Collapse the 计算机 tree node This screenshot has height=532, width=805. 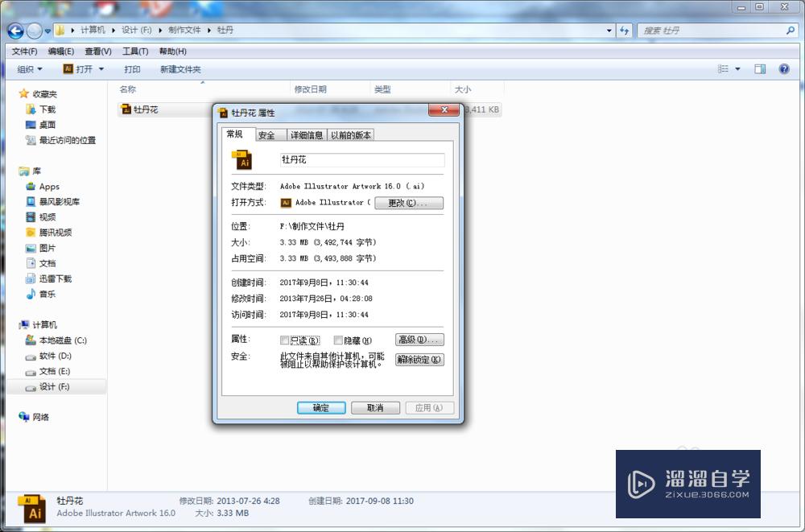pos(13,324)
